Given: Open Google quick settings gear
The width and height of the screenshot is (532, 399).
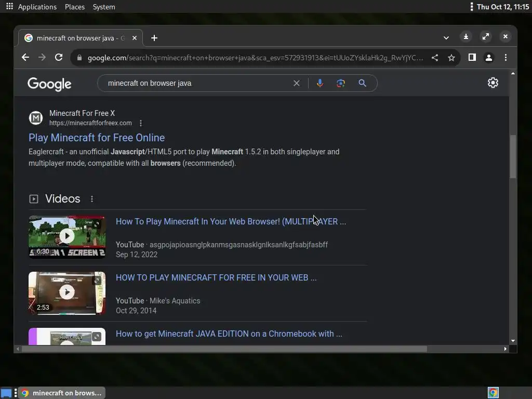Looking at the screenshot, I should point(493,83).
